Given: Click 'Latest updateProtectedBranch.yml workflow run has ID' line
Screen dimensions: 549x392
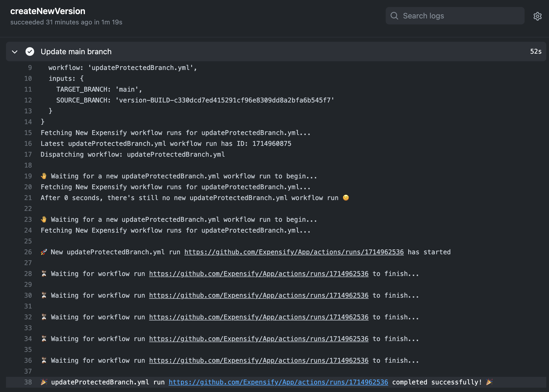Looking at the screenshot, I should [x=166, y=144].
